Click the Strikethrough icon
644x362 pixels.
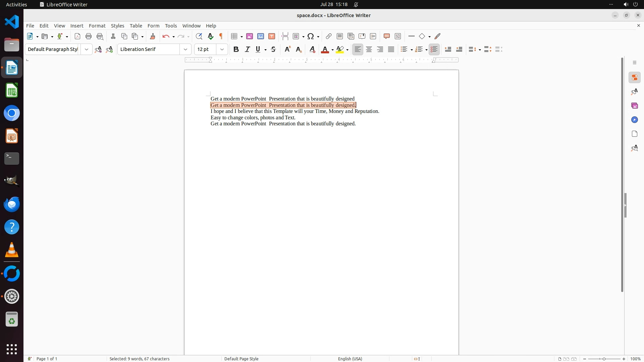273,49
